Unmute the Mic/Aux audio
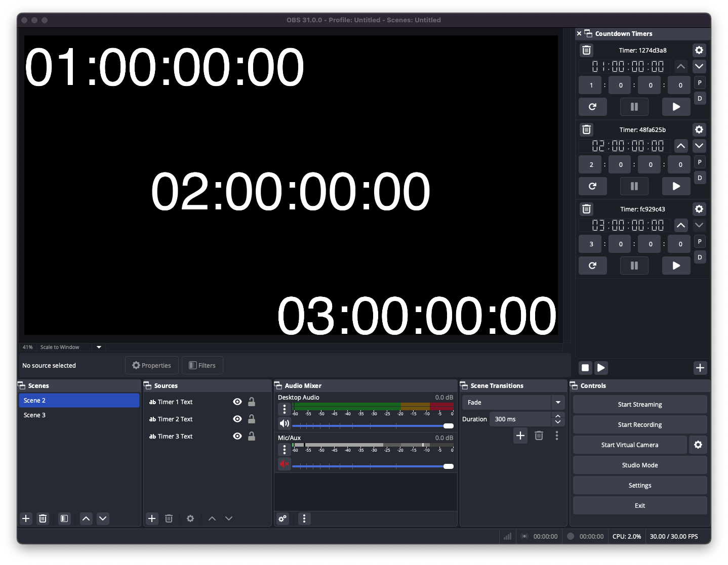Viewport: 728px width, 565px height. click(284, 464)
